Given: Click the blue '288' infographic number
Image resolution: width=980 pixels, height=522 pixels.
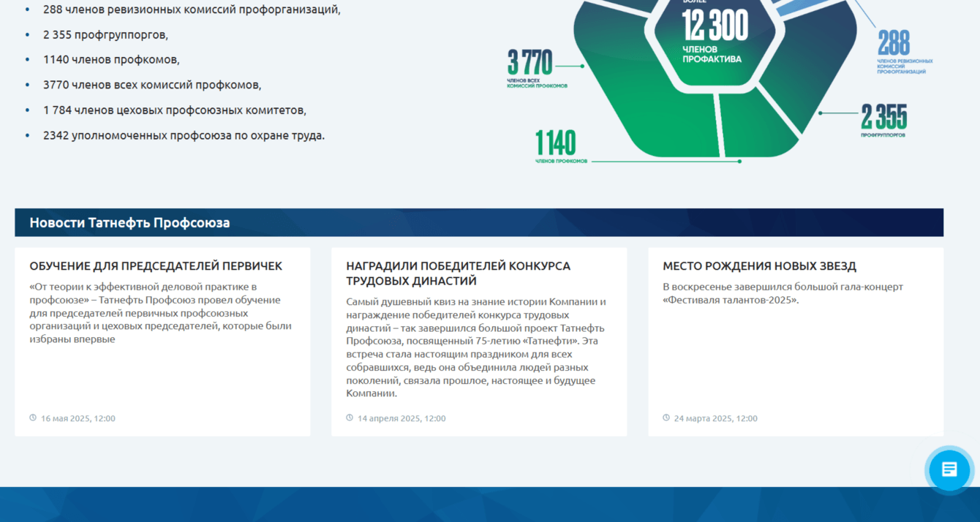Looking at the screenshot, I should tap(894, 42).
